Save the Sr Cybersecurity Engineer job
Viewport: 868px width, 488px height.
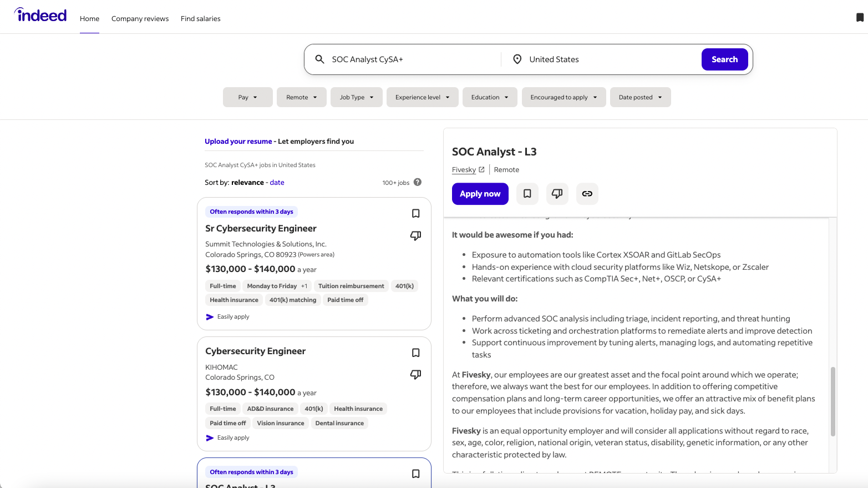click(x=415, y=214)
